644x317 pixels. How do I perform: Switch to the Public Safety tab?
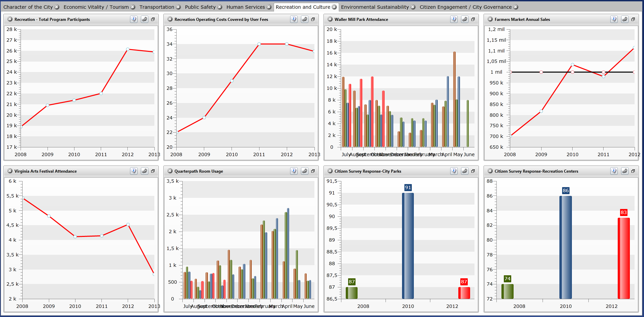[200, 7]
